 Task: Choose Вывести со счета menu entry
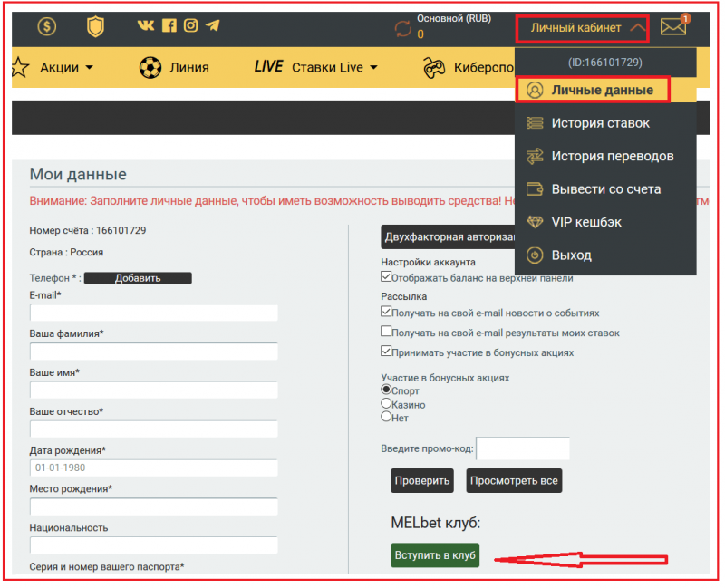pos(605,189)
